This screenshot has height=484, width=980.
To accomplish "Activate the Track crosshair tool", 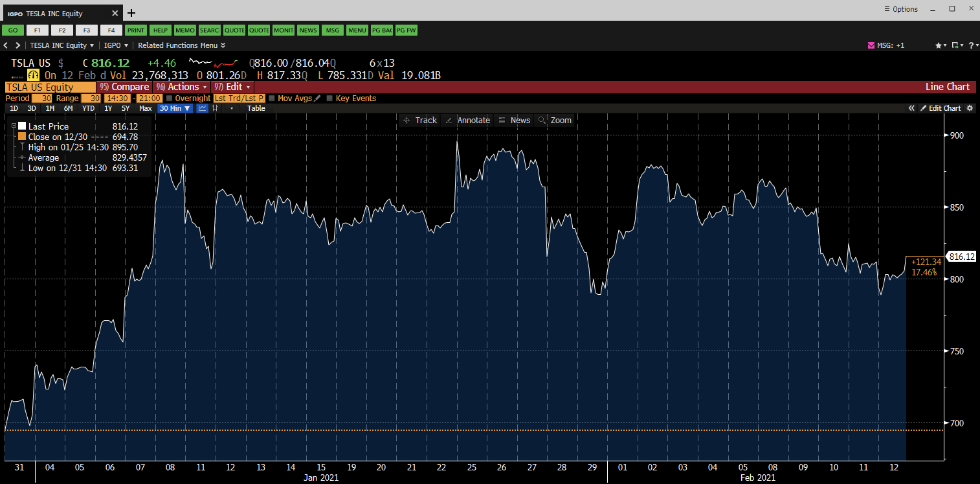I will click(x=420, y=121).
